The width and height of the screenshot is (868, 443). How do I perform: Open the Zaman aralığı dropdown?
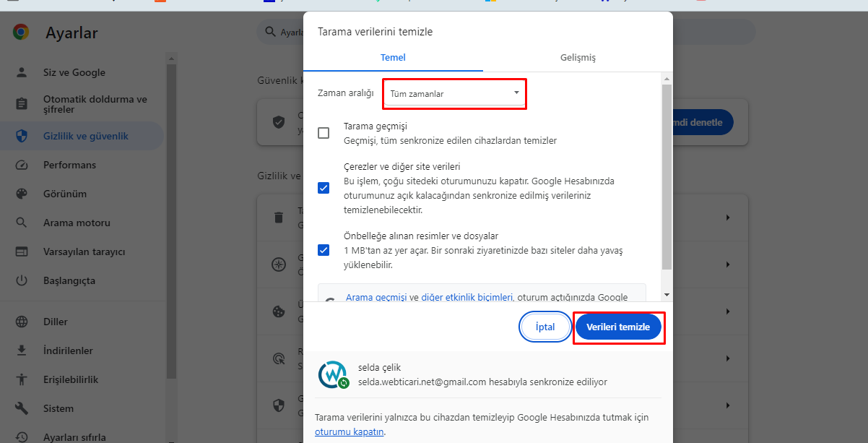tap(454, 94)
